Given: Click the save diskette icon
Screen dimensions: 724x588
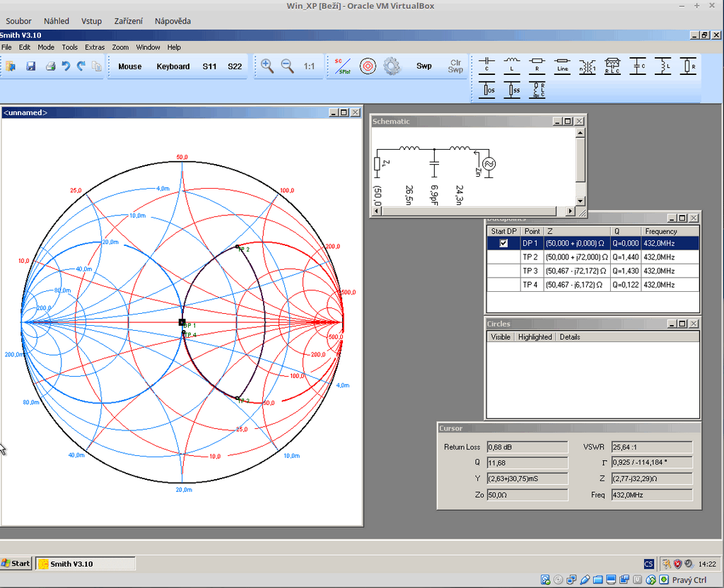Looking at the screenshot, I should coord(31,66).
